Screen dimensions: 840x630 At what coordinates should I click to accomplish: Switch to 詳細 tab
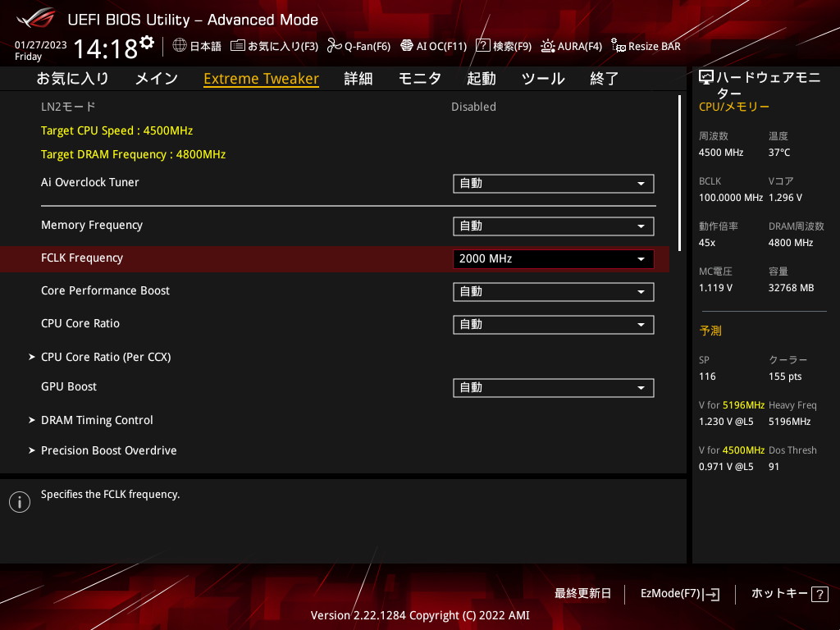coord(358,79)
